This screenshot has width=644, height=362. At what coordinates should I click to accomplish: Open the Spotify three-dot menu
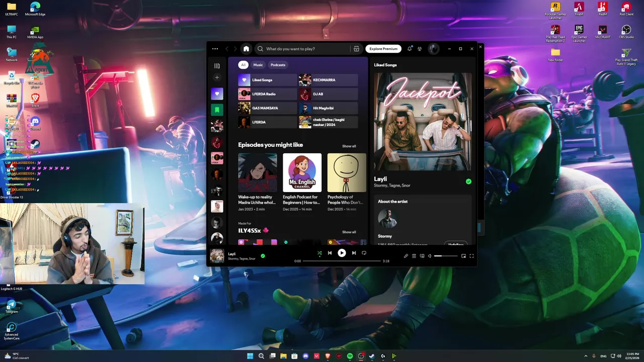(x=215, y=49)
